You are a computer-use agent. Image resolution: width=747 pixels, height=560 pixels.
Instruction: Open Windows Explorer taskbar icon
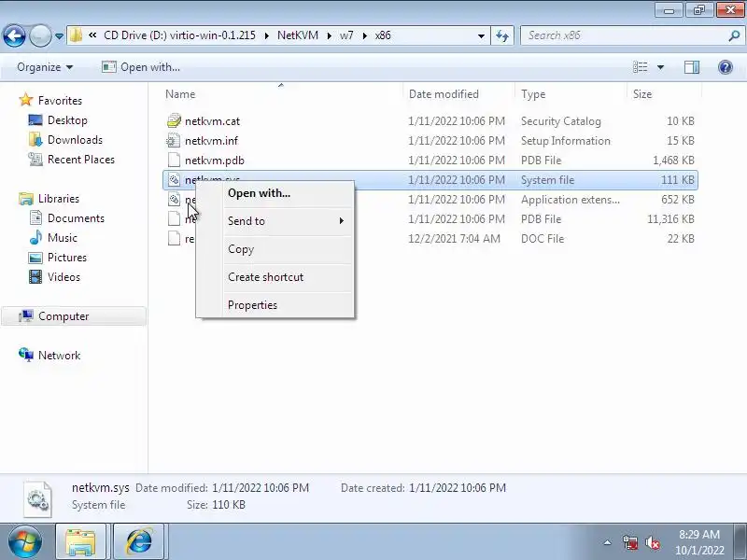80,541
